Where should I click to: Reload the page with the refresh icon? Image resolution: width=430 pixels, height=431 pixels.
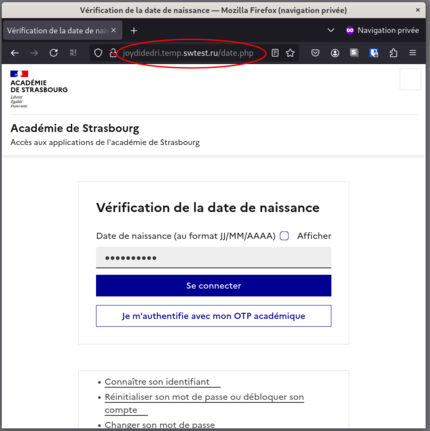[x=54, y=53]
